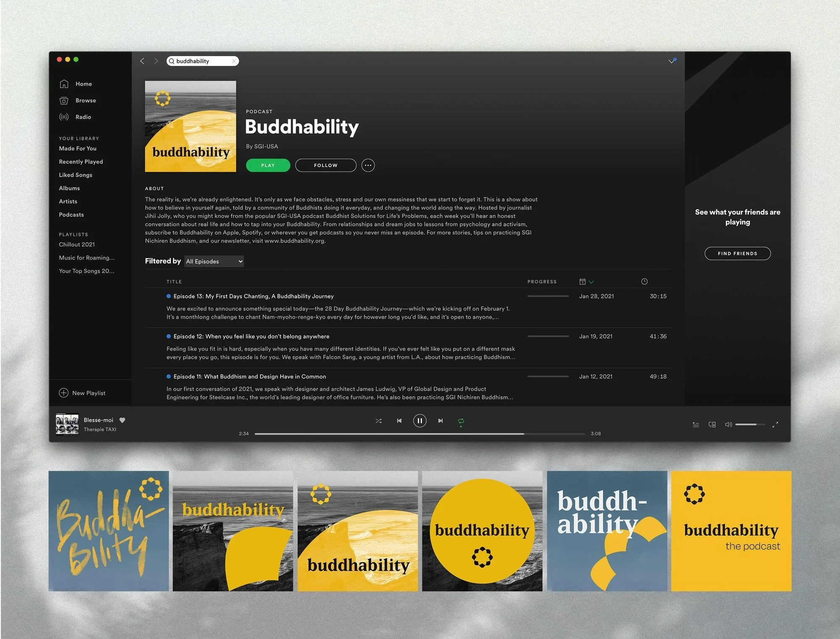
Task: Go to the previous track
Action: pos(399,421)
